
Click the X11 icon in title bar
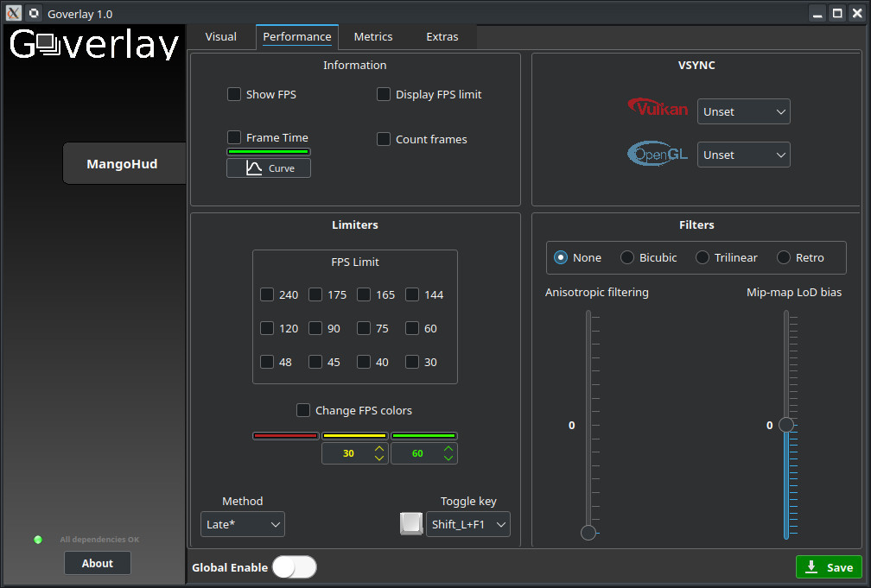13,13
